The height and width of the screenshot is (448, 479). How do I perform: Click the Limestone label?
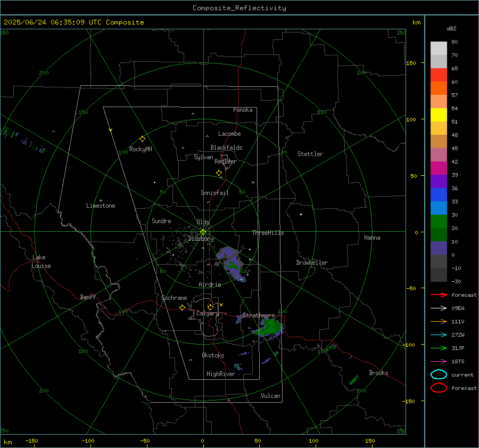click(x=101, y=206)
